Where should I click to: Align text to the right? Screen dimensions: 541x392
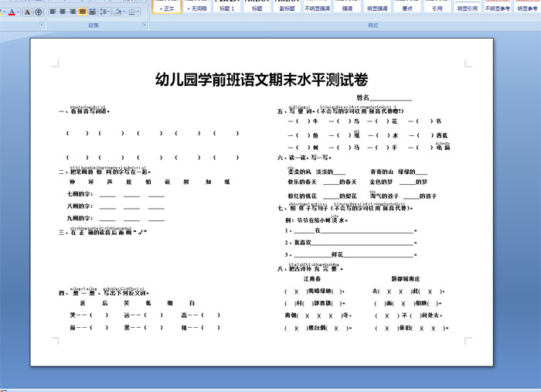point(73,12)
